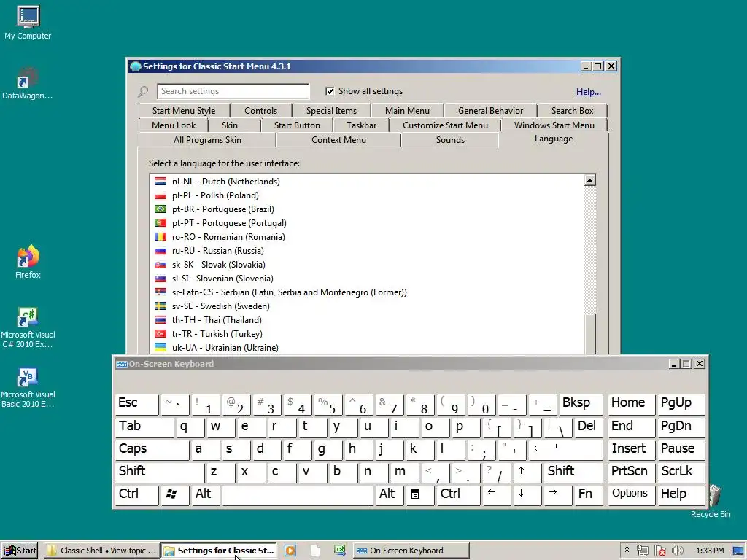
Task: Open the DataWagon desktop shortcut
Action: [28, 83]
